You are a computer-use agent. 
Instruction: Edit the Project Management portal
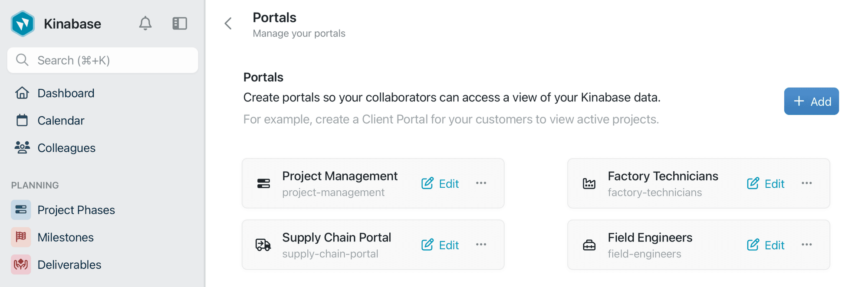(440, 183)
